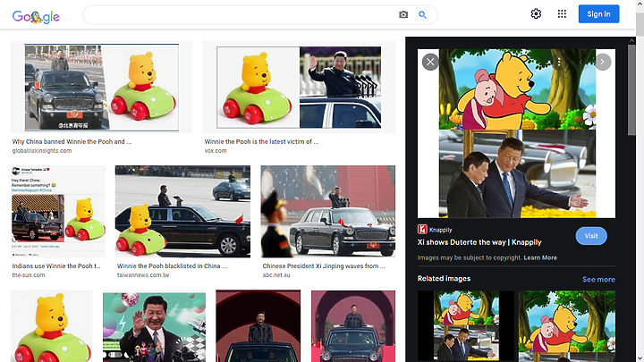Open waving man colorful collage thumbnail
Image resolution: width=644 pixels, height=362 pixels.
[154, 326]
